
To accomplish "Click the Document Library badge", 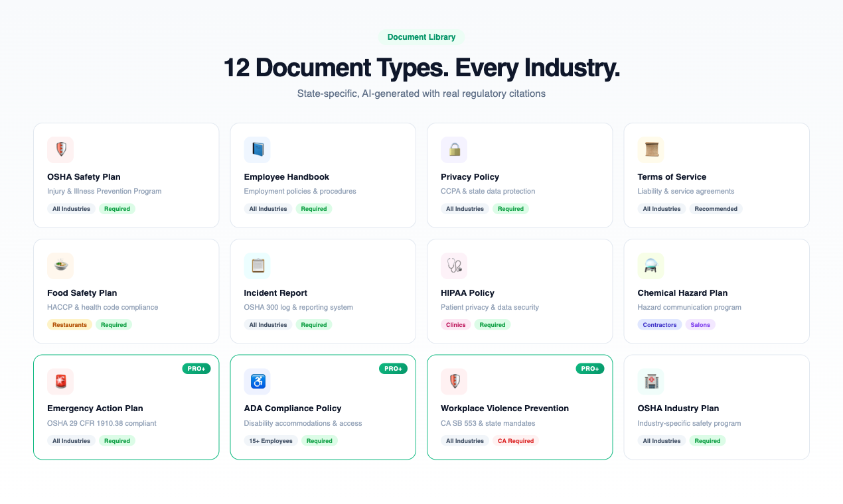I will click(421, 37).
